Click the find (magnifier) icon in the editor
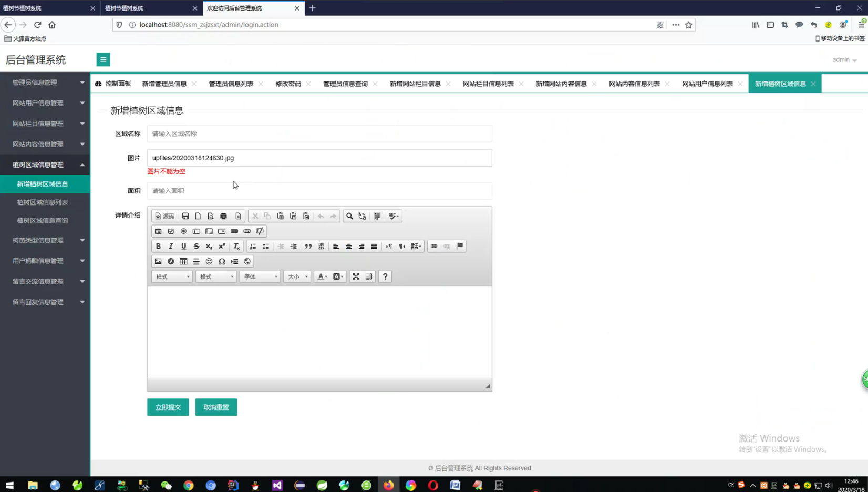Screen dimensions: 868x492 tap(349, 216)
